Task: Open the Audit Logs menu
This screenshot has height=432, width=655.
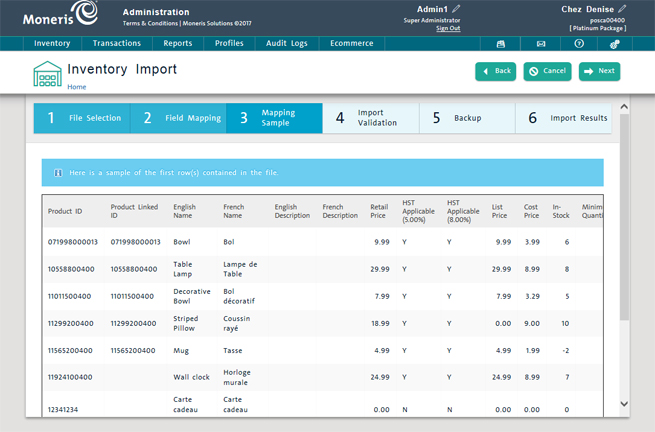Action: click(285, 44)
